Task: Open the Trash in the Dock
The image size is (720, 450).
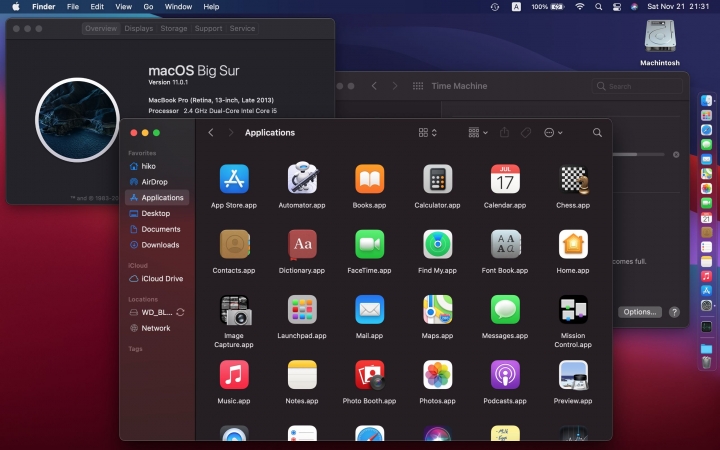Action: [706, 362]
